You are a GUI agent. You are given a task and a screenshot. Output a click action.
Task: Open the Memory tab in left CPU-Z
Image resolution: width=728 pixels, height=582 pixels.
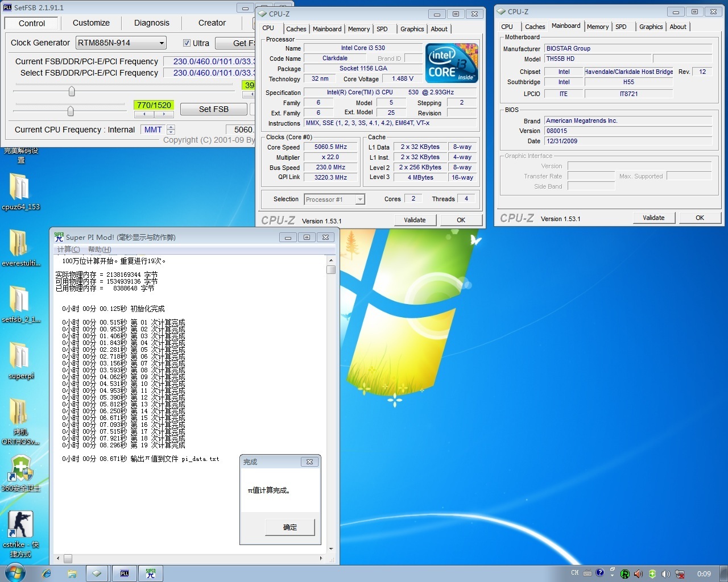(358, 29)
